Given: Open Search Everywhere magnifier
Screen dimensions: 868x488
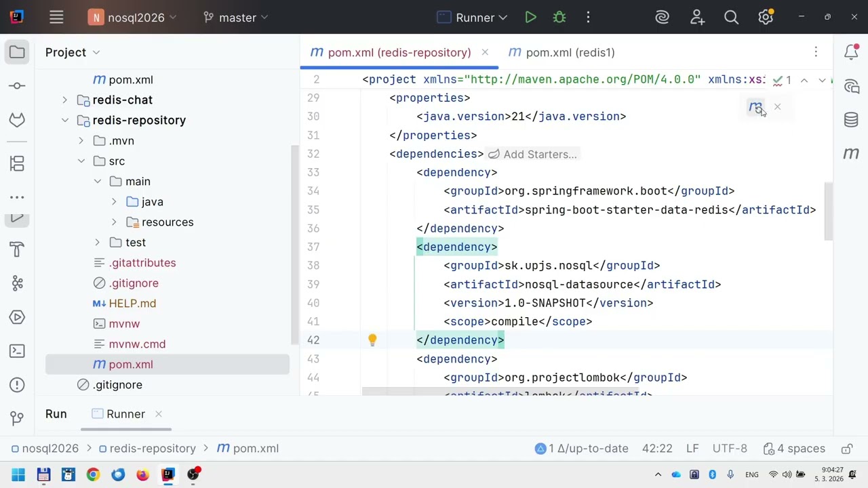Looking at the screenshot, I should tap(731, 18).
